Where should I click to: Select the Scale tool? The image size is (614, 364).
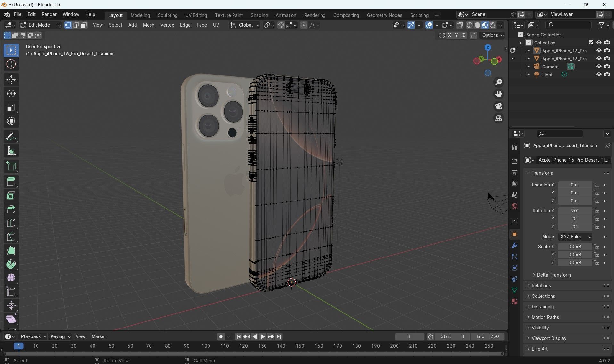(x=11, y=107)
